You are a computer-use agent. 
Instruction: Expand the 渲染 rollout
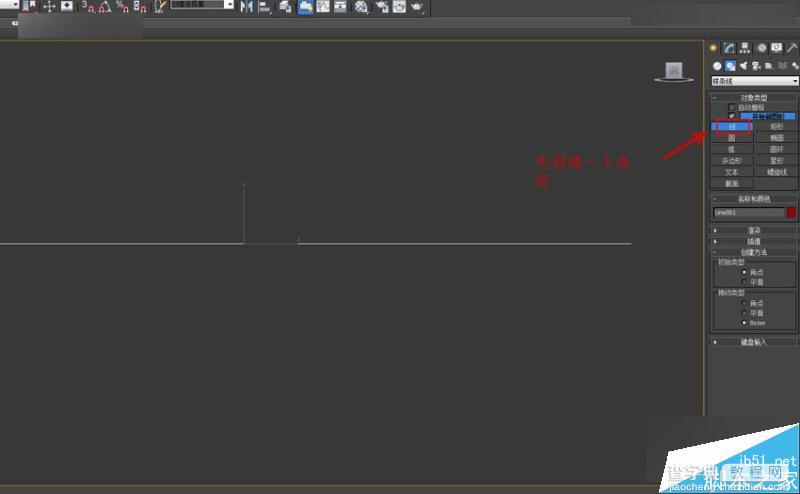754,231
